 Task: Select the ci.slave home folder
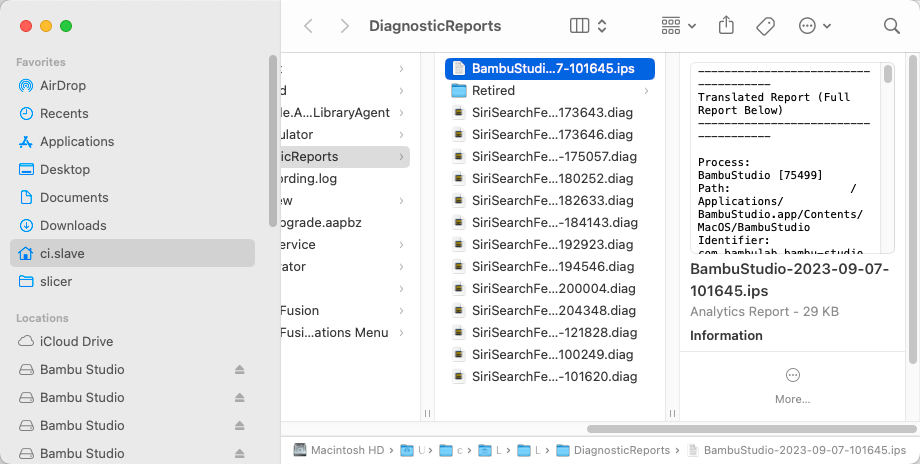click(x=133, y=253)
